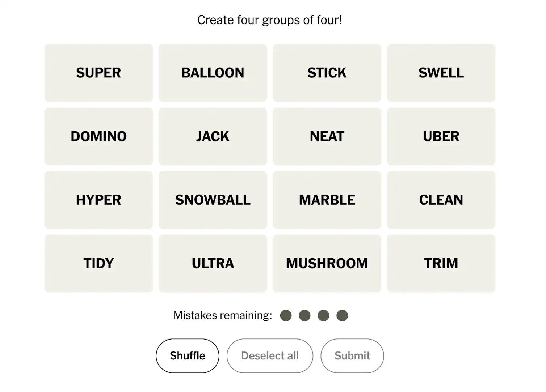Viewport: 546px width, 392px height.
Task: Select the DOMINO word tile
Action: (98, 136)
